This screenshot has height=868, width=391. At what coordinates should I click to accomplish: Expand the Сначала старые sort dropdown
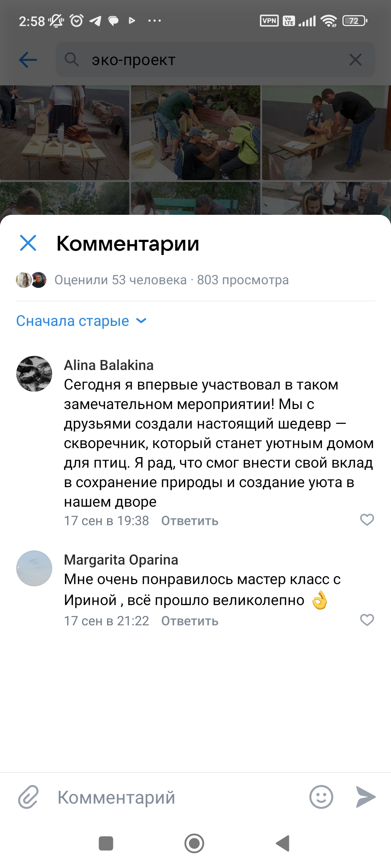81,321
